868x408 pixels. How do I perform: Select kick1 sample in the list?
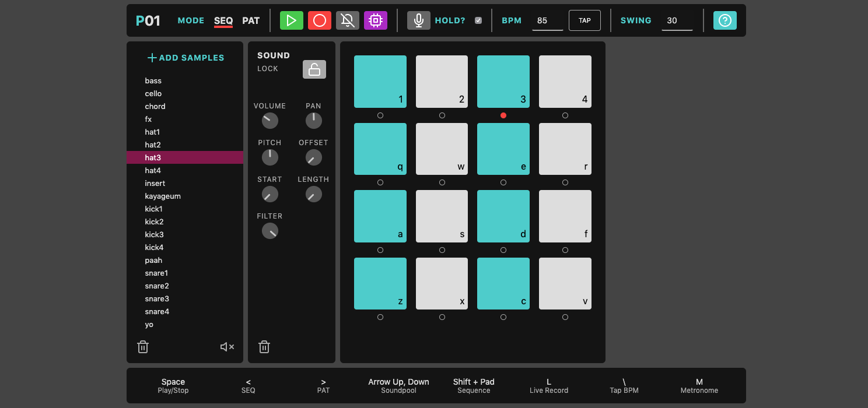point(154,209)
